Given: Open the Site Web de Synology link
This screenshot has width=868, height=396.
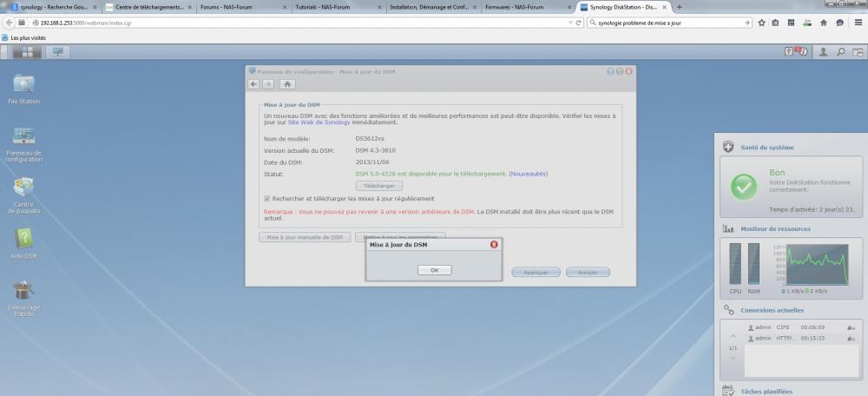Looking at the screenshot, I should click(x=319, y=122).
